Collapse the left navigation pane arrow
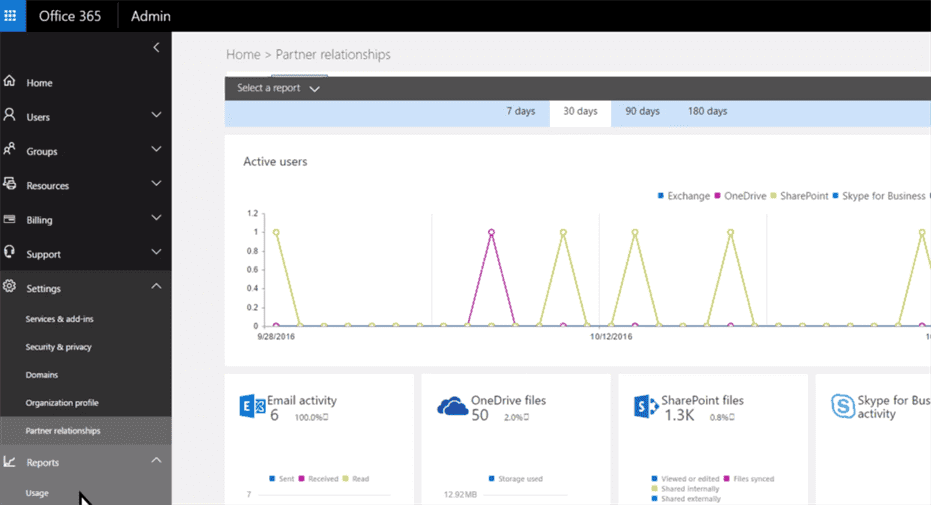Image resolution: width=931 pixels, height=505 pixels. (156, 47)
